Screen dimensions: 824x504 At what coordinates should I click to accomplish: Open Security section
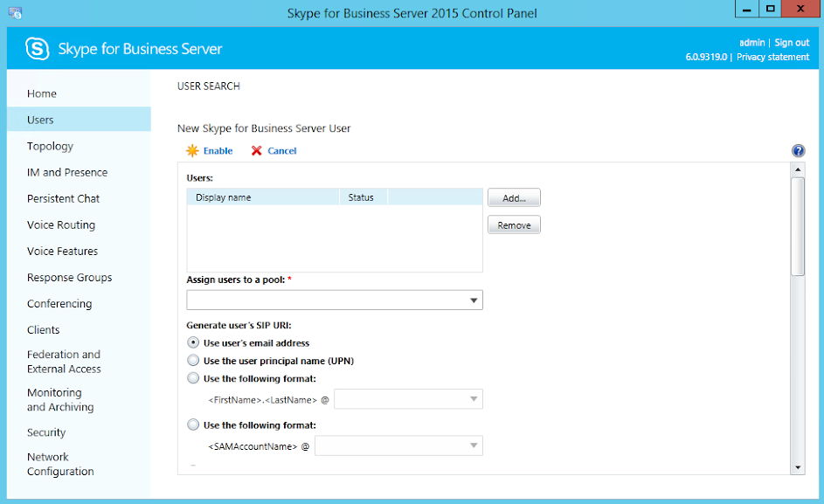click(x=46, y=432)
